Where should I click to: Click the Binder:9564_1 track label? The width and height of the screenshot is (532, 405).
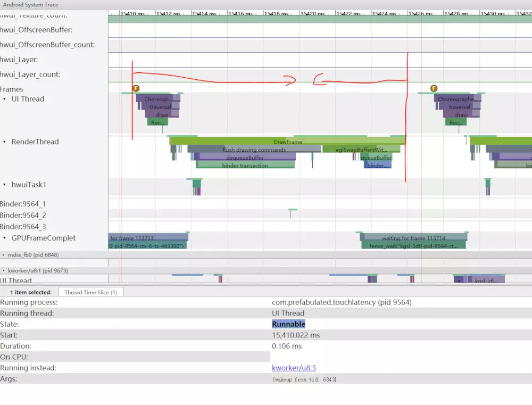click(x=23, y=204)
